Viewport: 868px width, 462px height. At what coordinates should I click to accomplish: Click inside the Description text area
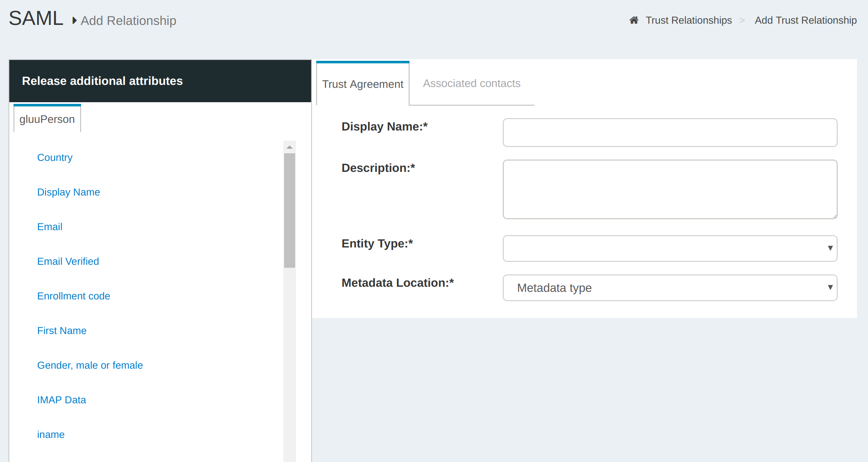point(670,189)
